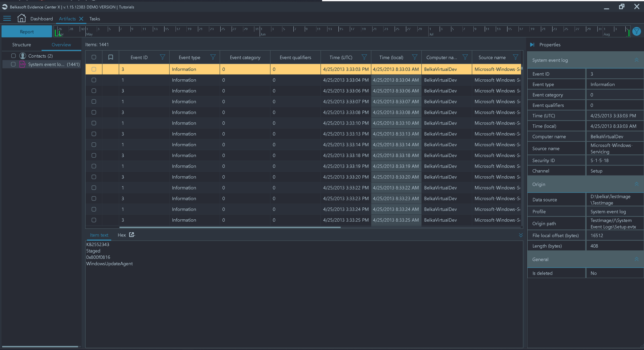This screenshot has width=644, height=350.
Task: Open Hex view in external window
Action: pos(132,235)
